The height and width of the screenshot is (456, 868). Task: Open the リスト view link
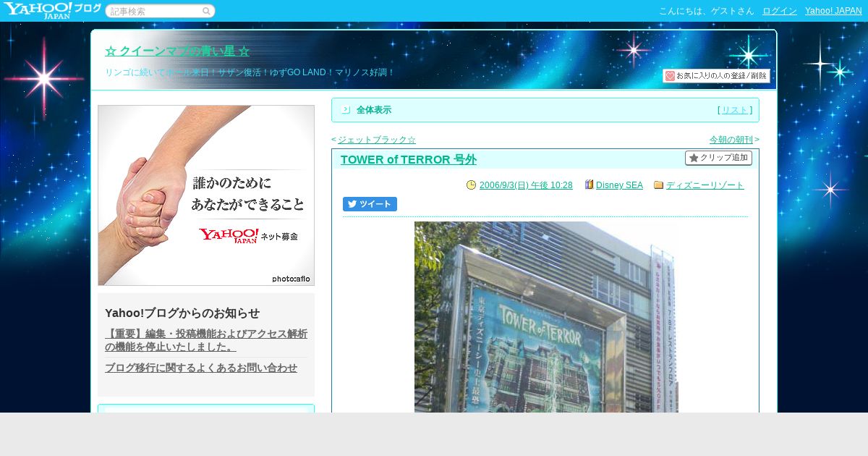735,110
